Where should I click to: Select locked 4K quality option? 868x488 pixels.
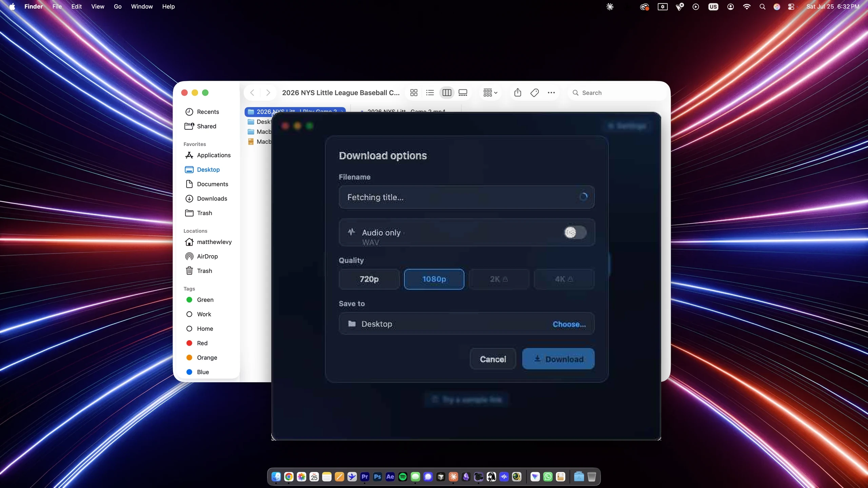click(x=564, y=279)
